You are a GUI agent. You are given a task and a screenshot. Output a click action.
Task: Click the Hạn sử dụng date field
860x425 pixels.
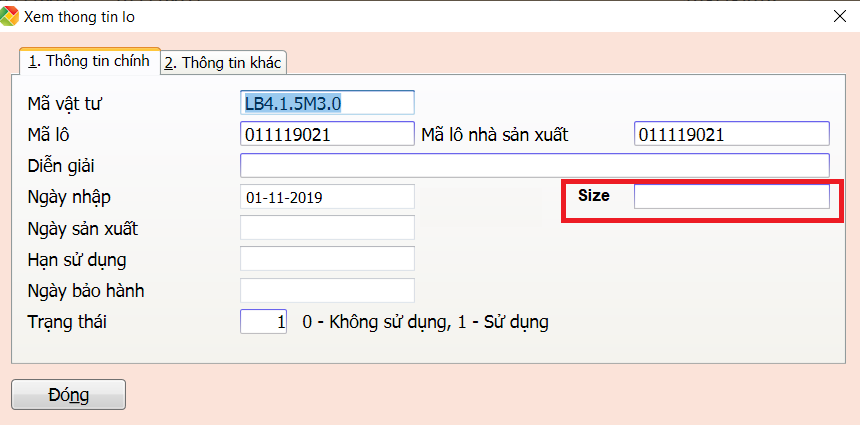pyautogui.click(x=327, y=259)
